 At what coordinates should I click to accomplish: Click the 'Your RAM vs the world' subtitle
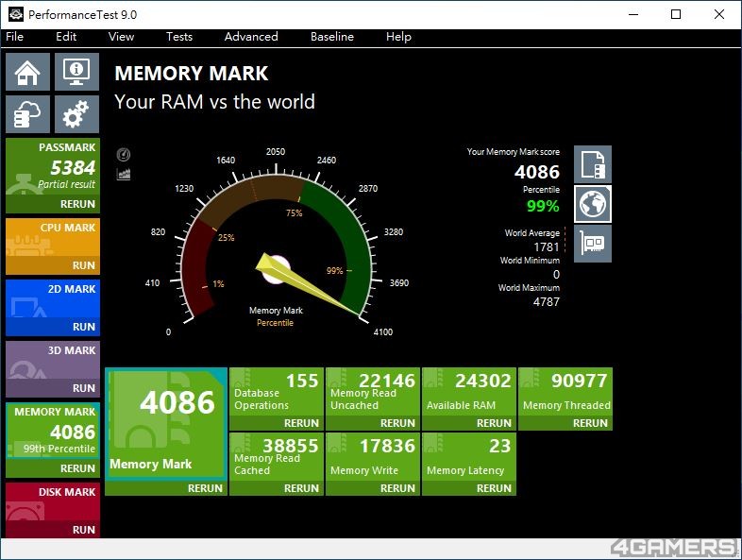(x=215, y=102)
